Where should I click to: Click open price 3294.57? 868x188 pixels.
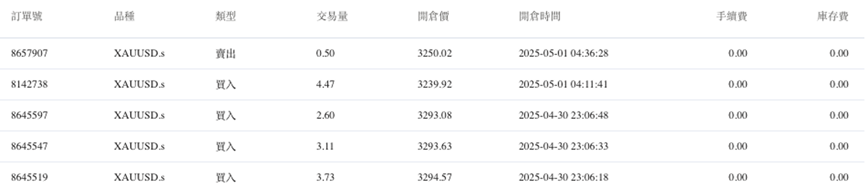point(434,177)
